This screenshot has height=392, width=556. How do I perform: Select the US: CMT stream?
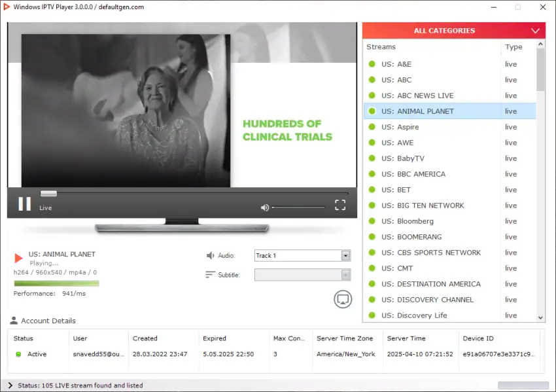(x=449, y=268)
